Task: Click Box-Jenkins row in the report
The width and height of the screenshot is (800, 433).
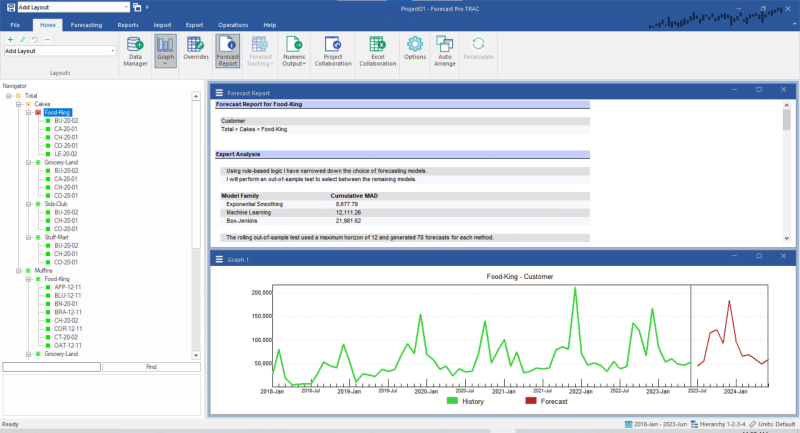Action: [x=405, y=221]
